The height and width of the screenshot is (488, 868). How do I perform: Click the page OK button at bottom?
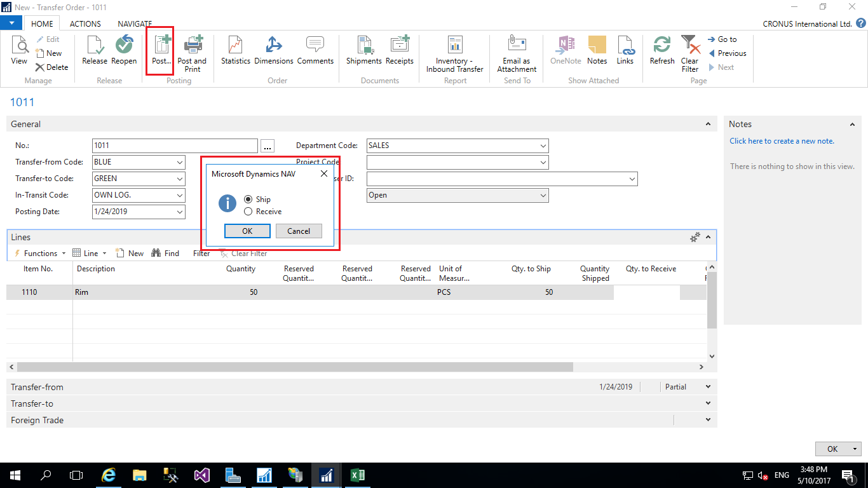point(832,449)
